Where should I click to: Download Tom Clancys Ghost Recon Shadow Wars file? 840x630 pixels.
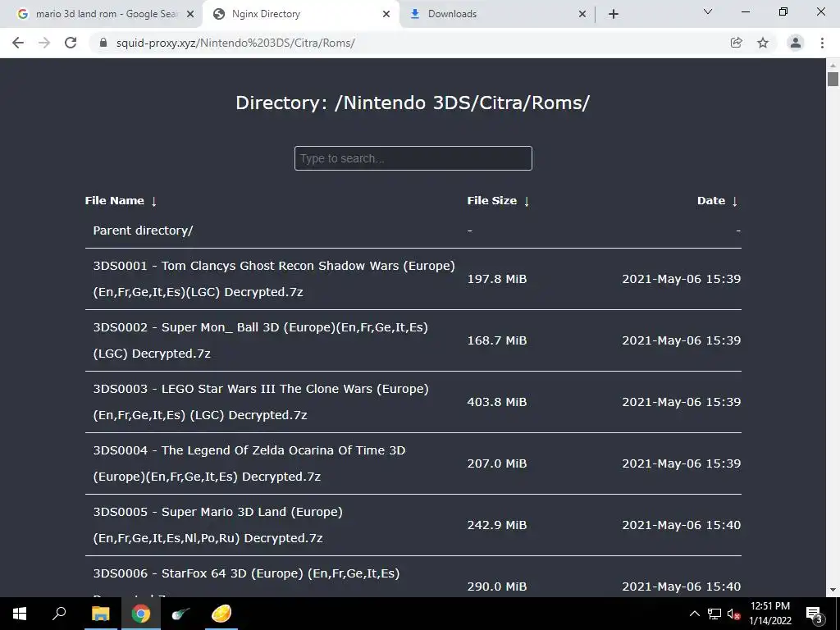click(x=274, y=279)
